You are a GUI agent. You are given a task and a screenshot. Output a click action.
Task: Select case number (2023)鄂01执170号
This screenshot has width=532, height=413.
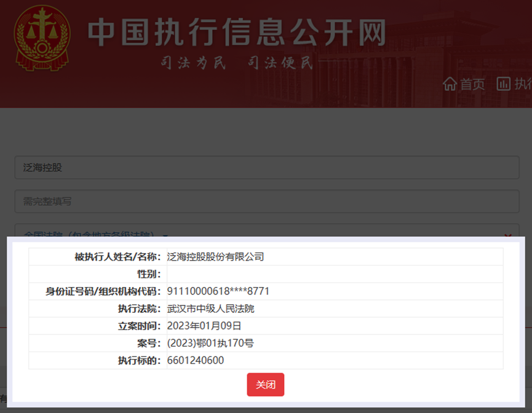click(210, 343)
